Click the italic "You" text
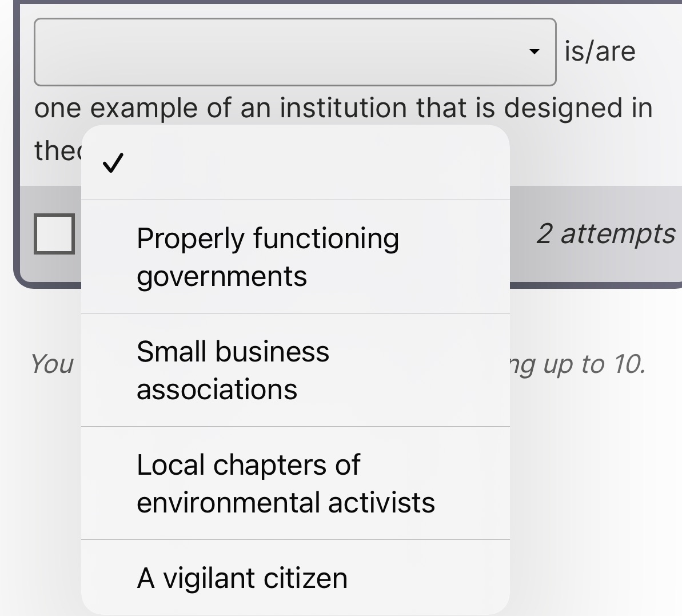Image resolution: width=682 pixels, height=616 pixels. click(x=52, y=364)
